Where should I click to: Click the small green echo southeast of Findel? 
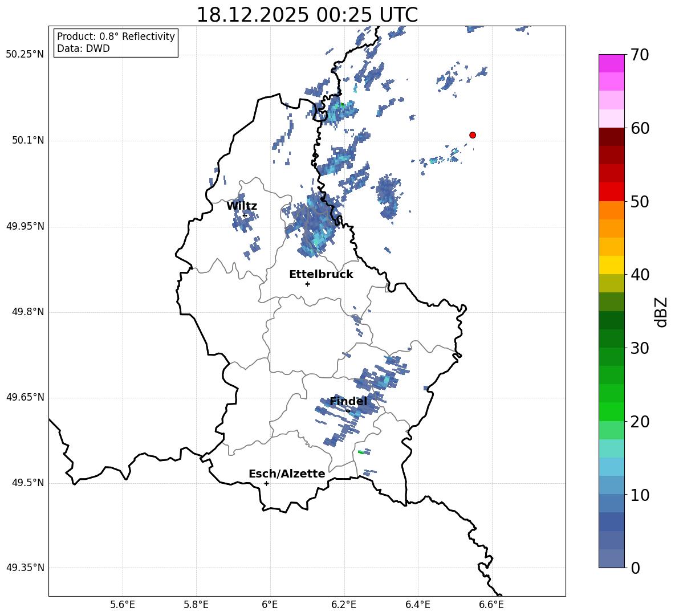point(361,452)
